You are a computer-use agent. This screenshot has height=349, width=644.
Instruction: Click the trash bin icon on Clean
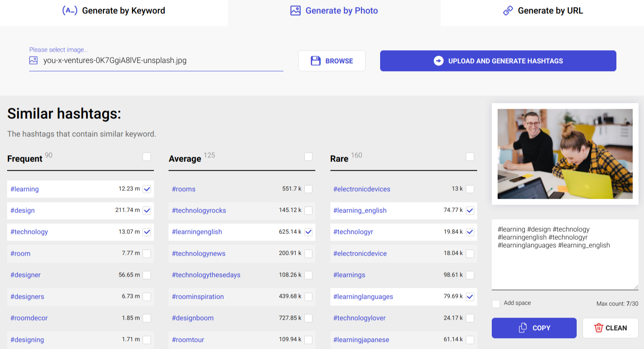pos(598,328)
